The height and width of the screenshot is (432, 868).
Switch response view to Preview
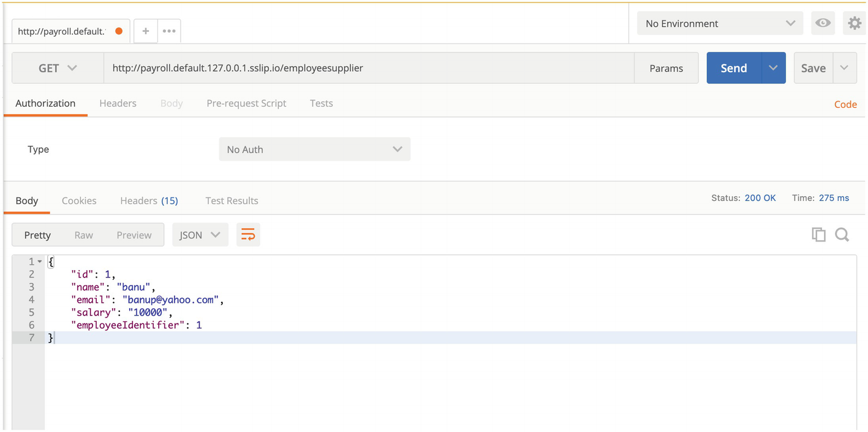click(134, 235)
